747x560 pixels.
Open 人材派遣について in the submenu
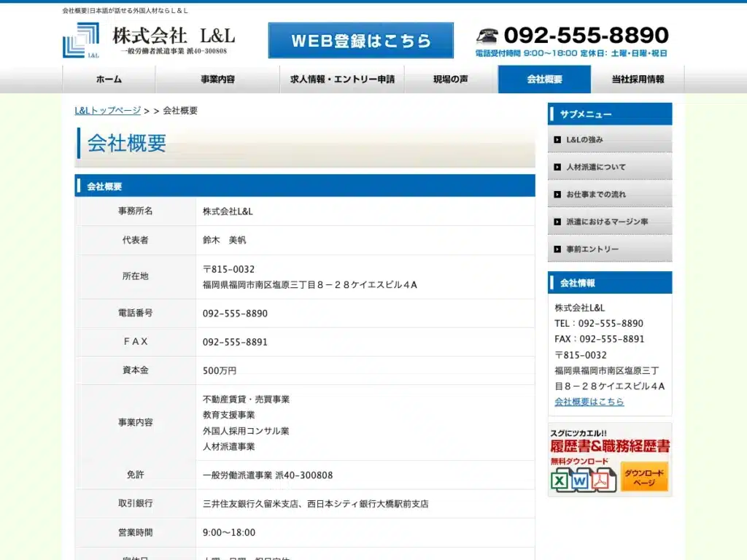point(610,167)
